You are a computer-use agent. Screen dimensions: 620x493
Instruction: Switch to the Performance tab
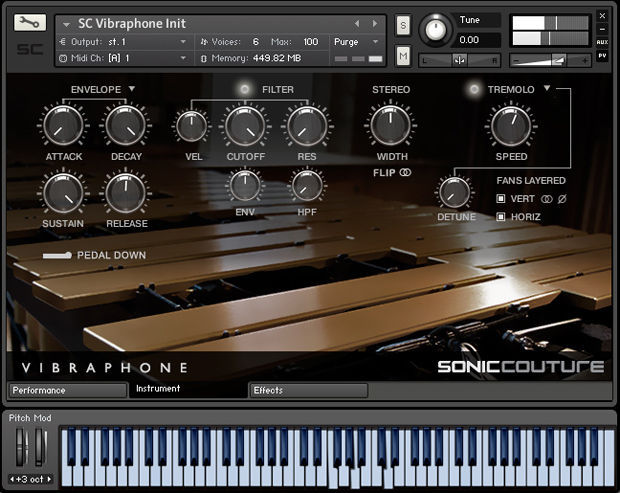pos(68,390)
